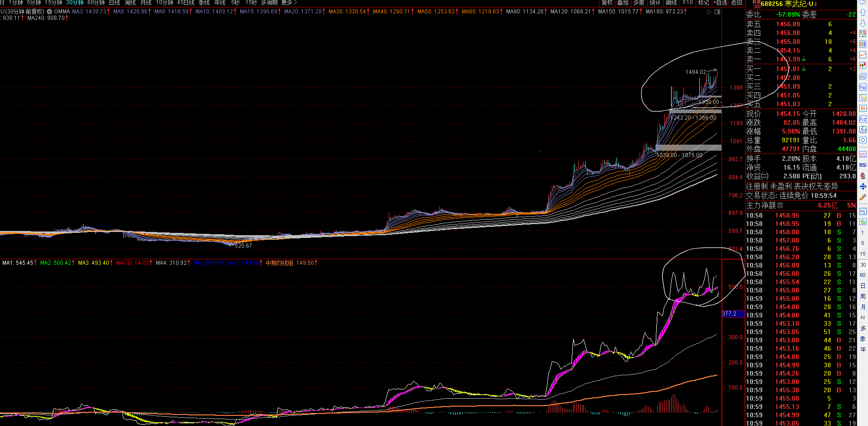The width and height of the screenshot is (868, 426).
Task: Select the 季 quarterly period in right sidebar
Action: (x=862, y=339)
